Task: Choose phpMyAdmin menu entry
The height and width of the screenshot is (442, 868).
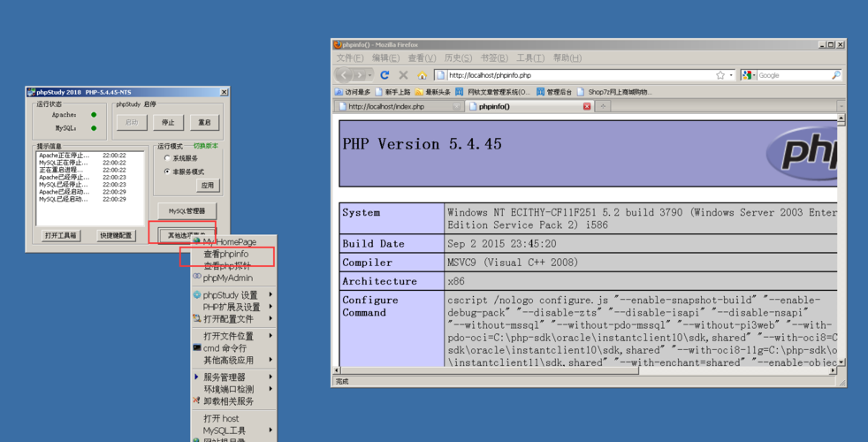Action: 233,278
